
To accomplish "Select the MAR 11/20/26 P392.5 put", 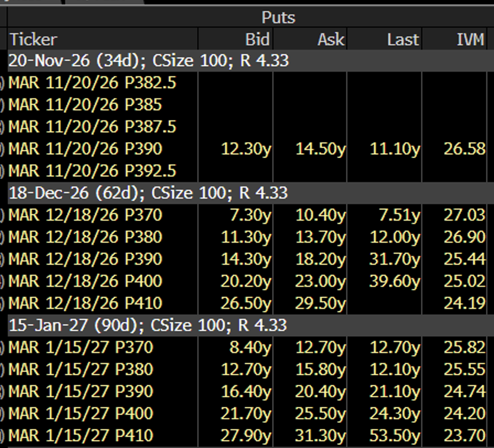I will pos(92,171).
